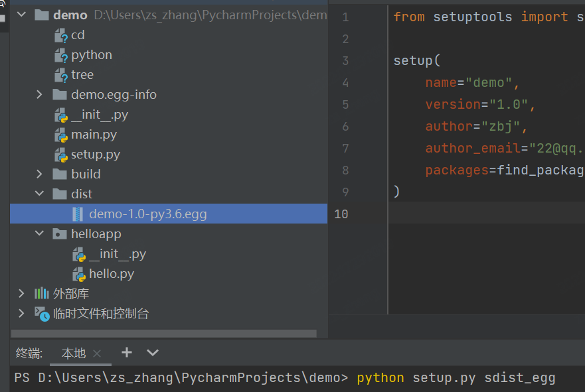The width and height of the screenshot is (585, 392).
Task: Click the demo-1.0-py3.6.egg archive icon
Action: 79,214
